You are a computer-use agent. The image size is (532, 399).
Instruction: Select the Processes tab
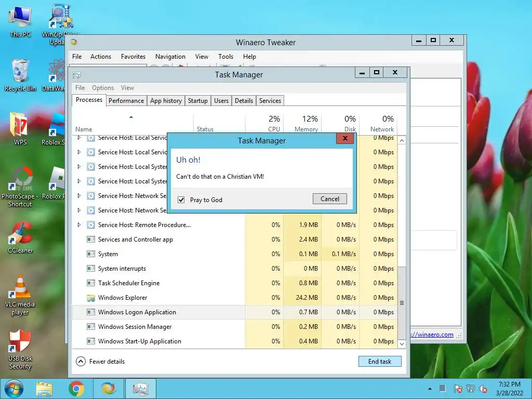[x=89, y=100]
